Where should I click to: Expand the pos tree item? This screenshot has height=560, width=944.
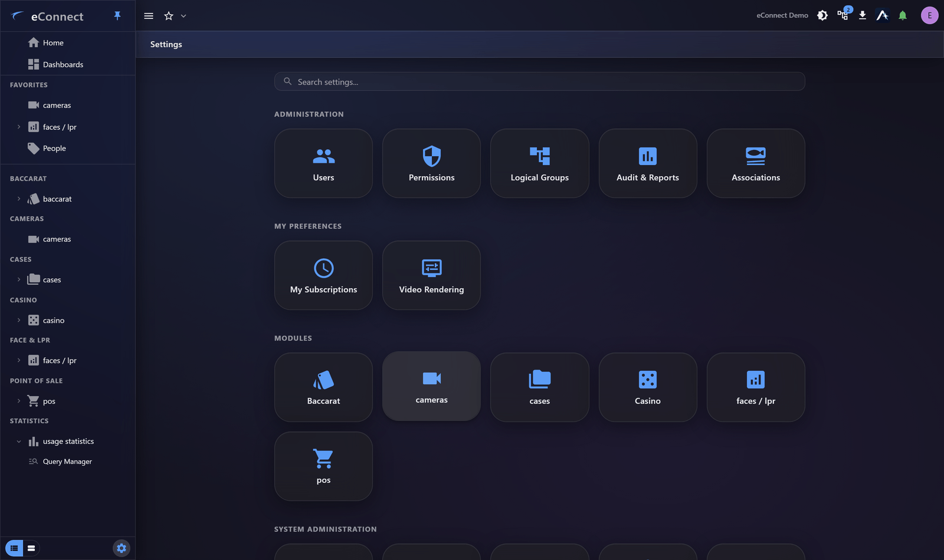coord(19,401)
